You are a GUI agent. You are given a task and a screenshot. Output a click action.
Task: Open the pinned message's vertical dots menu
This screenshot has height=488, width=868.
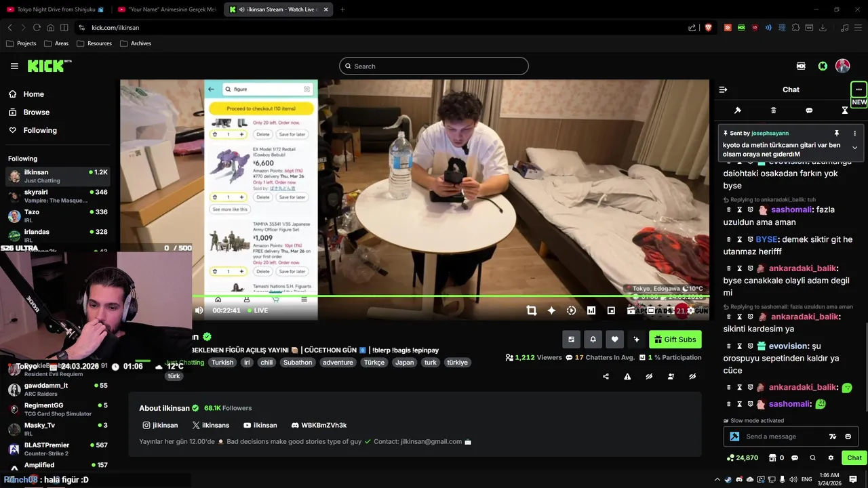pyautogui.click(x=854, y=133)
